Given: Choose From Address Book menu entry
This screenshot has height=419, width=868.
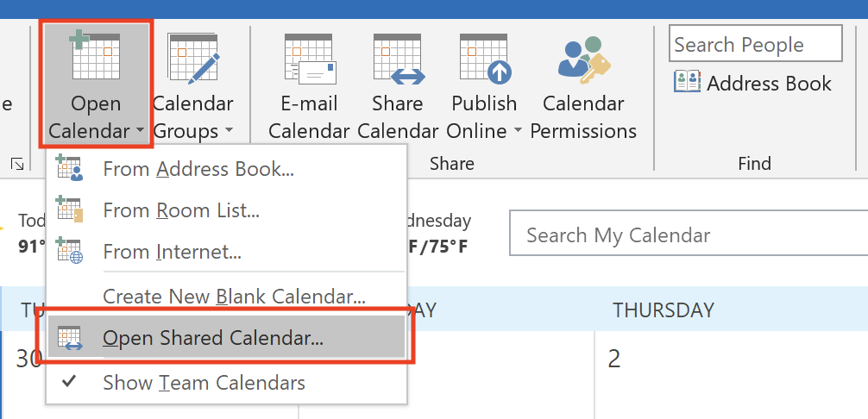Looking at the screenshot, I should [198, 169].
